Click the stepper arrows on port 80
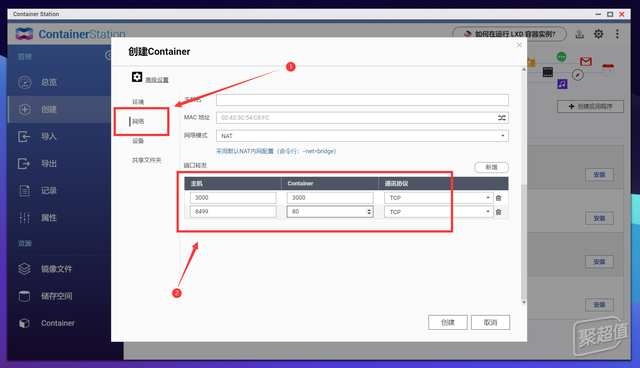Viewport: 640px width, 368px height. 369,211
